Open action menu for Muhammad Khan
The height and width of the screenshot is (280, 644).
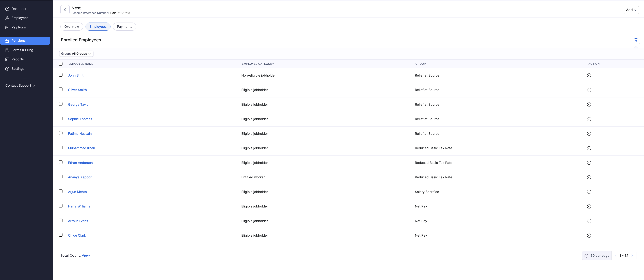589,148
